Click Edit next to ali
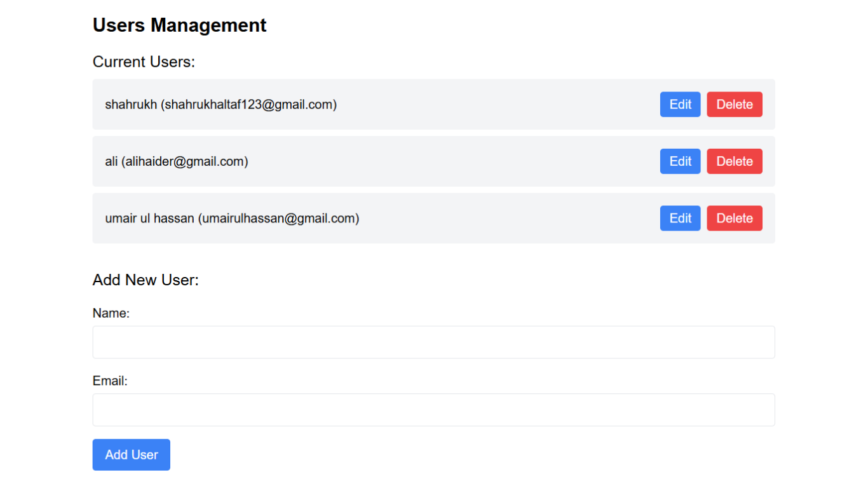The image size is (868, 488). [x=680, y=161]
